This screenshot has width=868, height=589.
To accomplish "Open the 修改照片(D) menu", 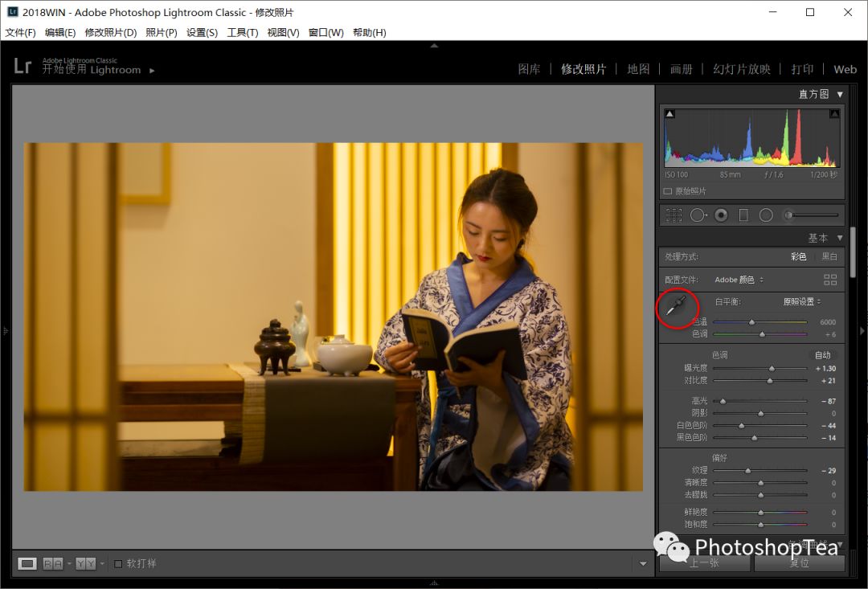I will 111,33.
